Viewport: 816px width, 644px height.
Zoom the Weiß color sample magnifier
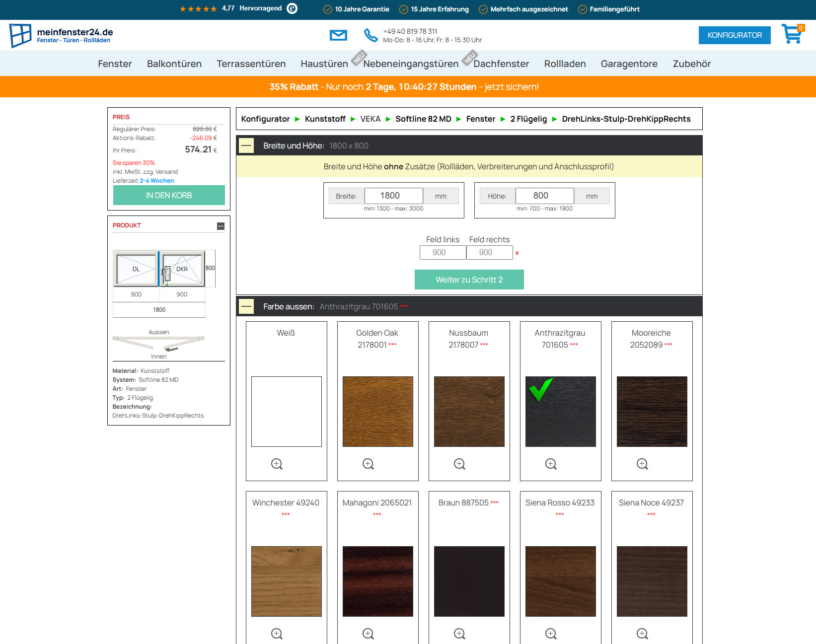tap(277, 464)
